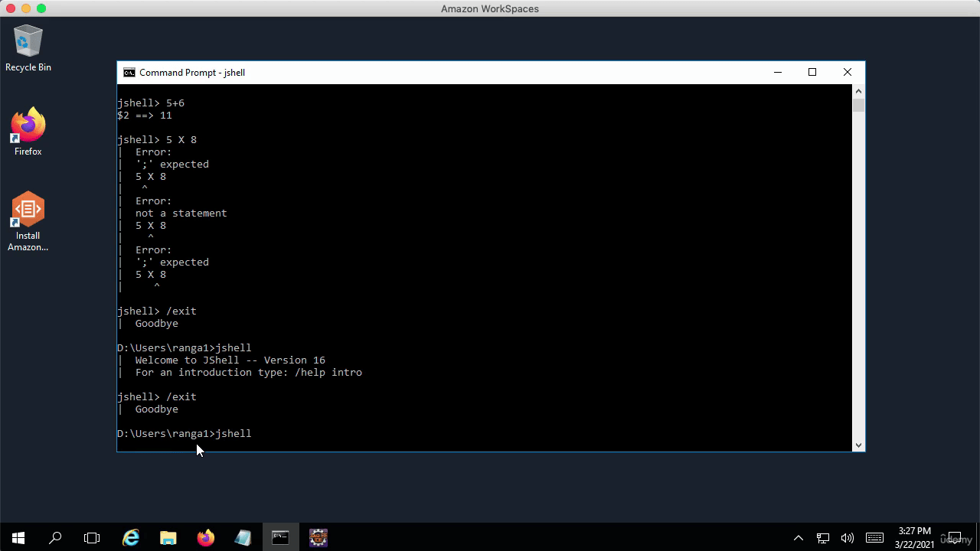Click the network status icon in the tray

[x=823, y=538]
